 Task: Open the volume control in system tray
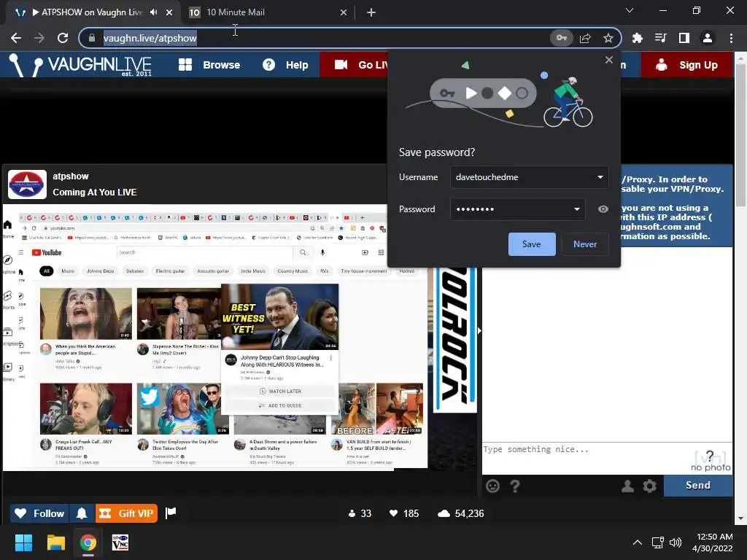pos(675,542)
